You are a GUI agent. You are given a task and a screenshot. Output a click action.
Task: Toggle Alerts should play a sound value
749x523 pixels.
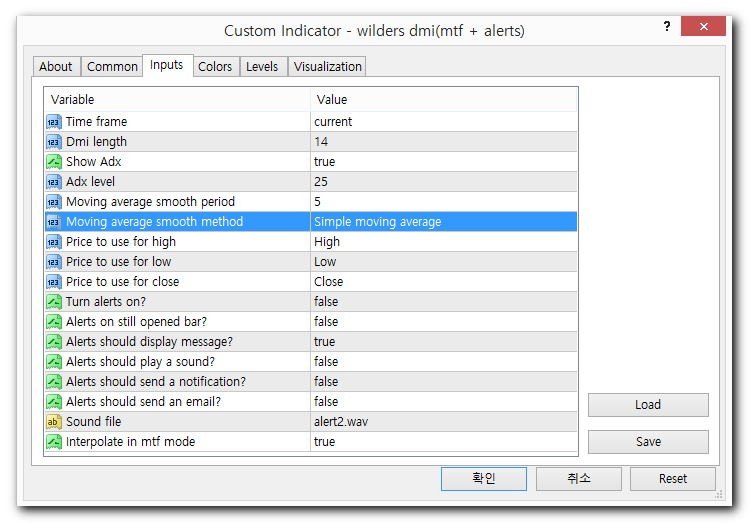(443, 362)
